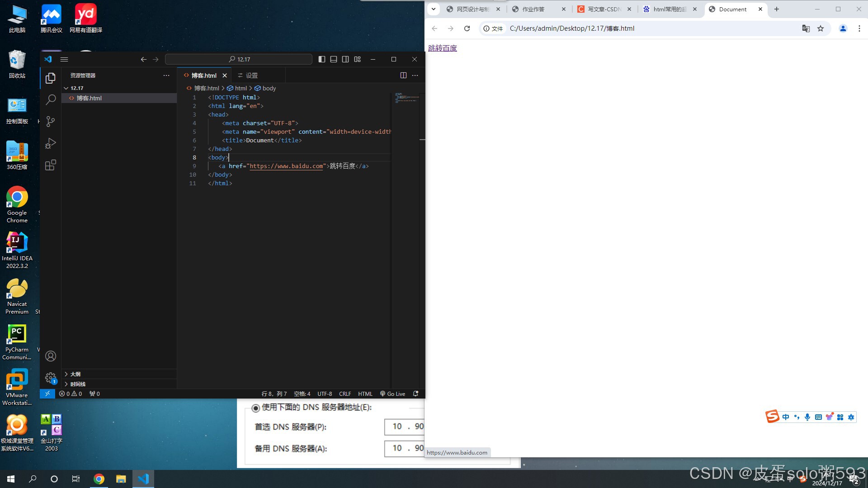868x488 pixels.
Task: Expand the 时间线 timeline section
Action: point(78,384)
